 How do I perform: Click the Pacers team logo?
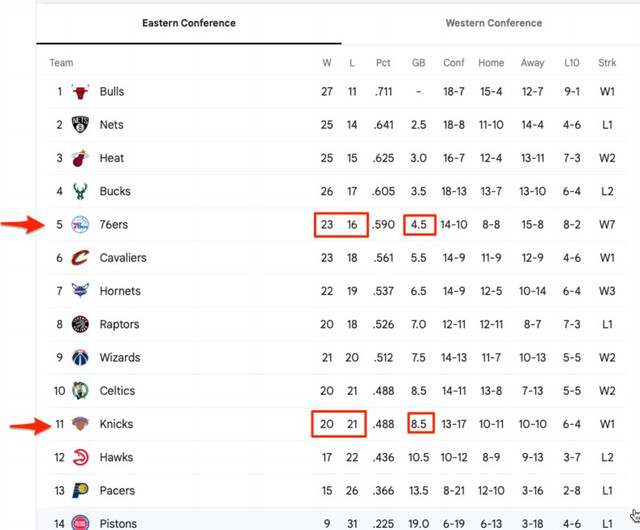[80, 490]
